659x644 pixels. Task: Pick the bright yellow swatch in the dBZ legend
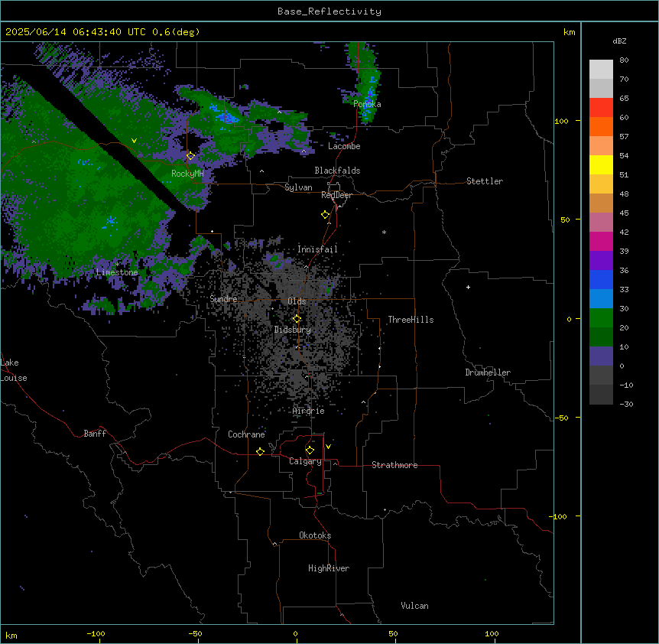click(601, 164)
